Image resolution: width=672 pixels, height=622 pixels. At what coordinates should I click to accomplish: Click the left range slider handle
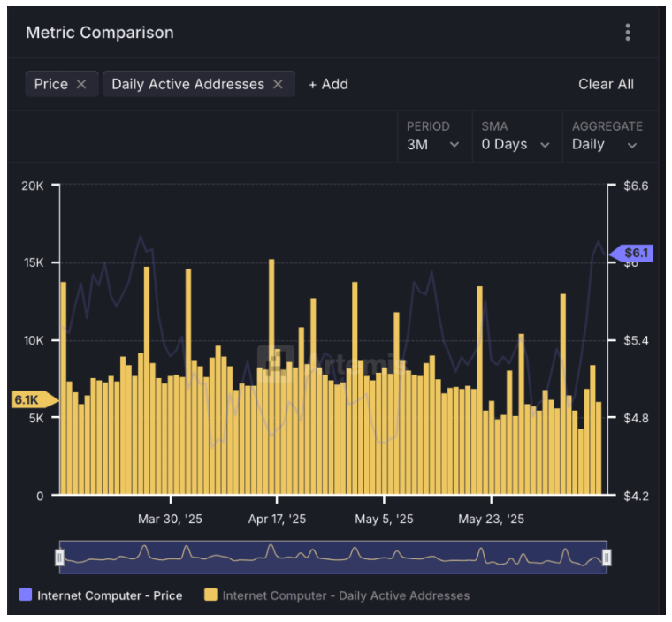pyautogui.click(x=60, y=557)
